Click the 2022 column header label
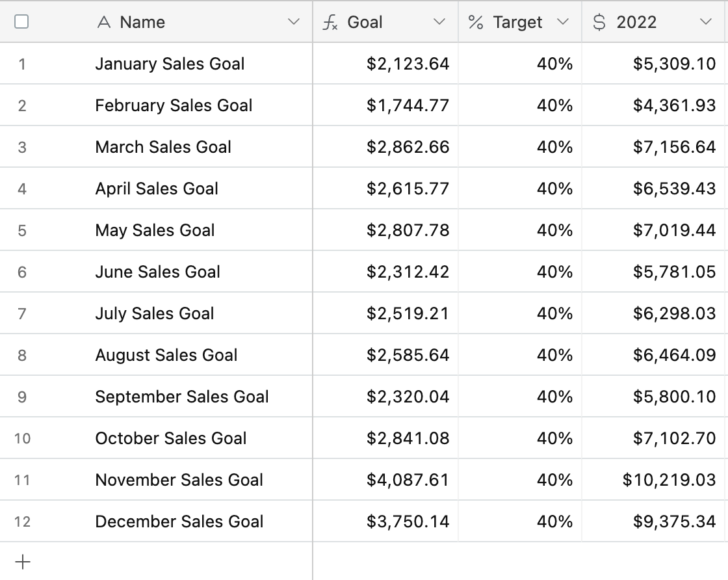 [x=636, y=22]
